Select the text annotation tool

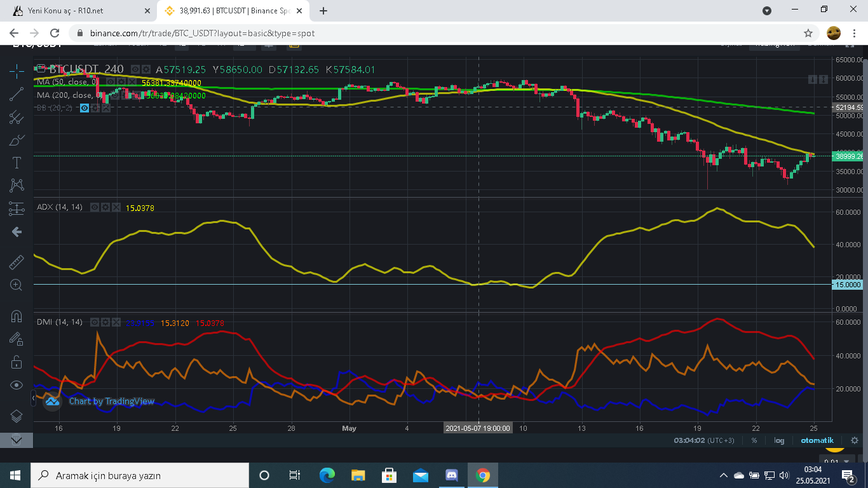[x=17, y=163]
